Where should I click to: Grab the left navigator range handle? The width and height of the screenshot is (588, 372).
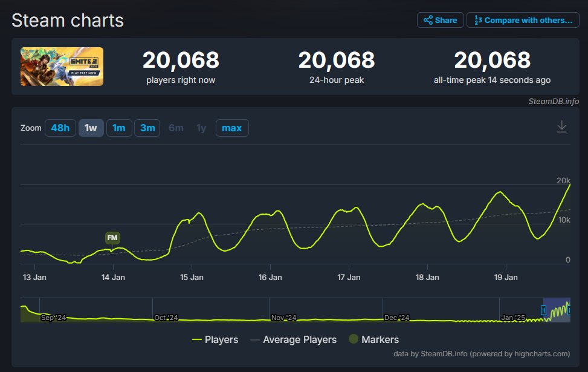tap(543, 310)
